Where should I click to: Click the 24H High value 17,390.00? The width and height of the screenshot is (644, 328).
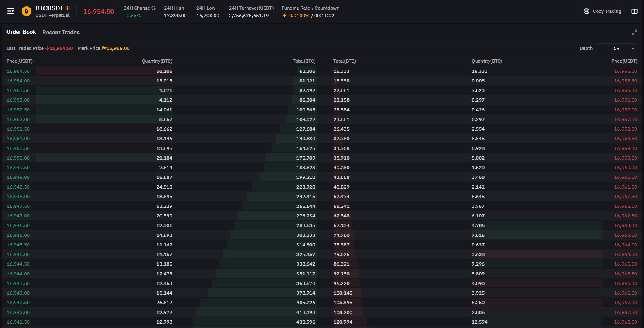point(175,16)
